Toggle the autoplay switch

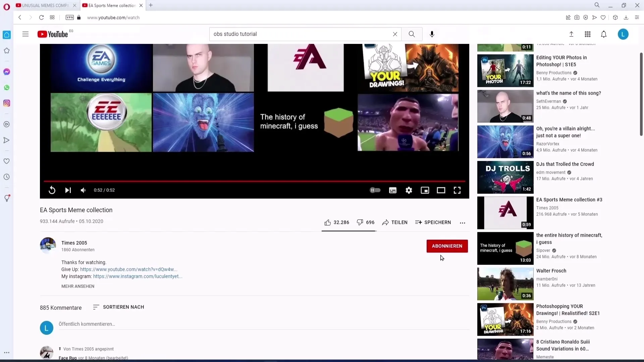[x=375, y=190]
